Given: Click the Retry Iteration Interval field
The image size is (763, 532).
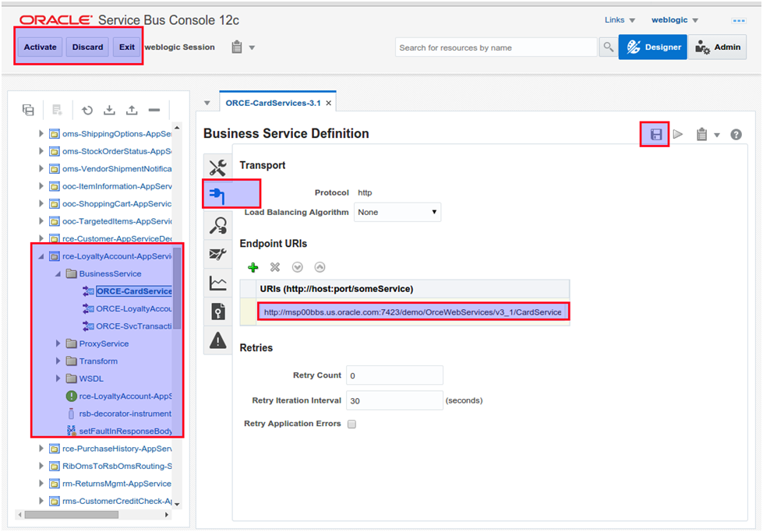Looking at the screenshot, I should pyautogui.click(x=394, y=400).
